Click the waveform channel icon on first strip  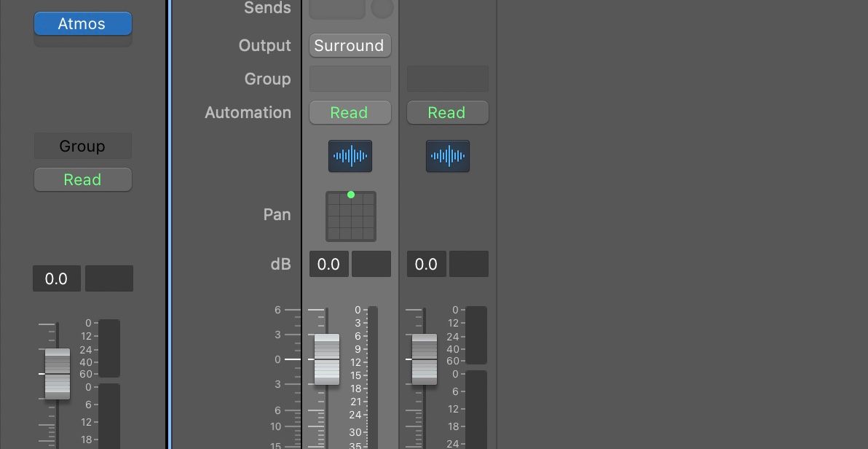click(x=350, y=155)
